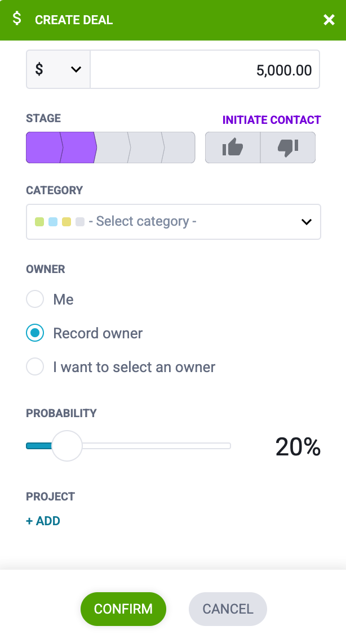The height and width of the screenshot is (644, 346).
Task: Select the fourth pipeline stage segment
Action: 146,147
